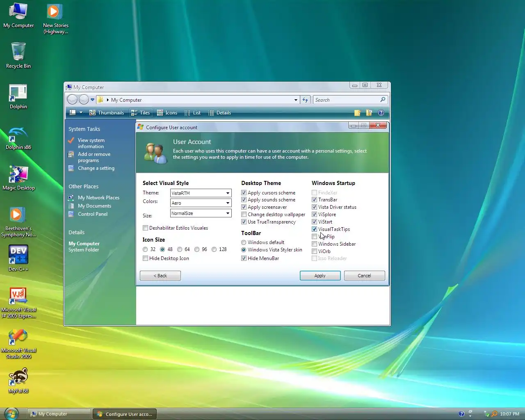Open the Size dropdown showing NormalSize

click(201, 213)
